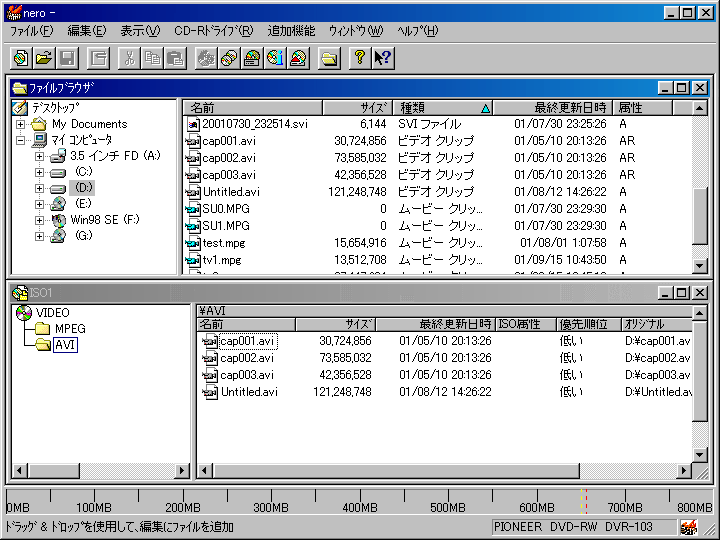The width and height of the screenshot is (720, 540).
Task: Open the Choose Recorder toolbar icon
Action: [252, 58]
